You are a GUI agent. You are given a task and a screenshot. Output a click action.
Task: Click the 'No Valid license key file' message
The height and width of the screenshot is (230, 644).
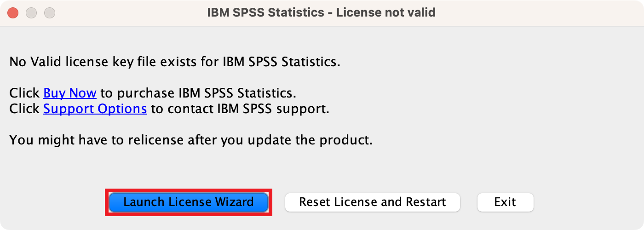(175, 61)
